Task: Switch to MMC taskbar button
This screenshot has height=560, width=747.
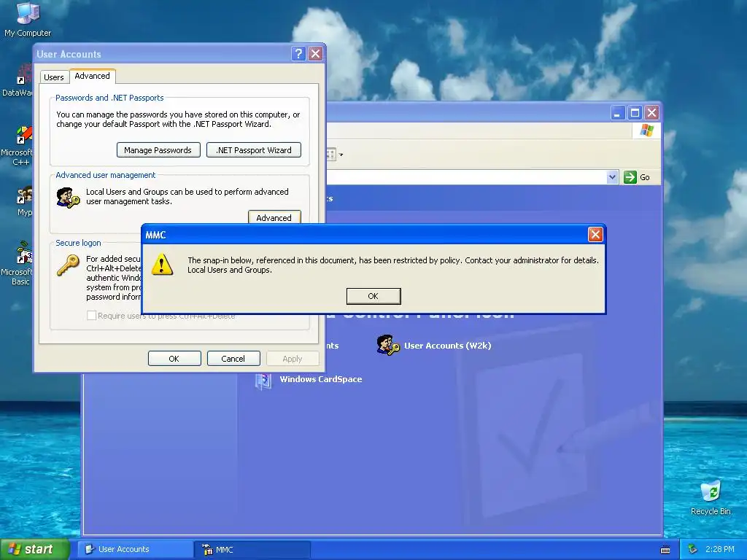Action: tap(252, 549)
